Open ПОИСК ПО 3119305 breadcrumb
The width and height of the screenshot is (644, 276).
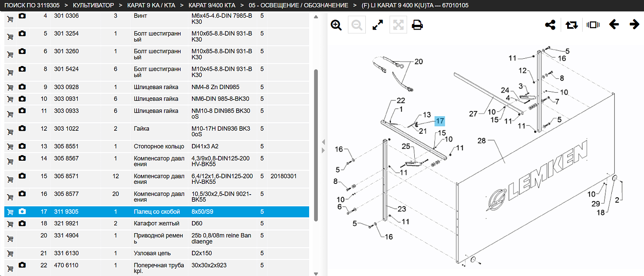32,6
